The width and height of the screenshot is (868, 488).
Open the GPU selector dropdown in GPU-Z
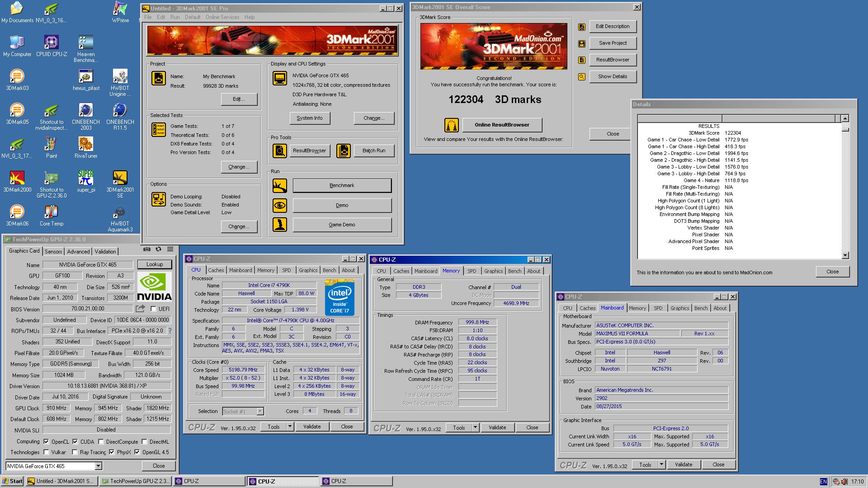tap(98, 466)
